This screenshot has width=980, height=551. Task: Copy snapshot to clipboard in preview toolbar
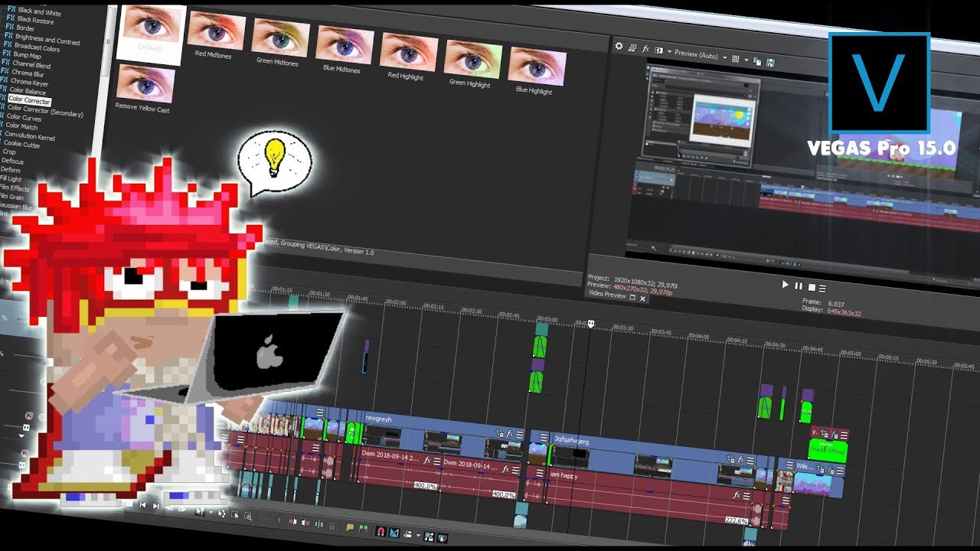[757, 60]
